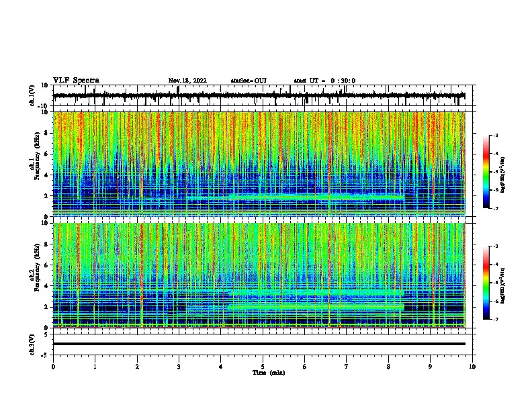Click the "-3" label on ch.2 color scale
532x411 pixels.
tap(495, 246)
